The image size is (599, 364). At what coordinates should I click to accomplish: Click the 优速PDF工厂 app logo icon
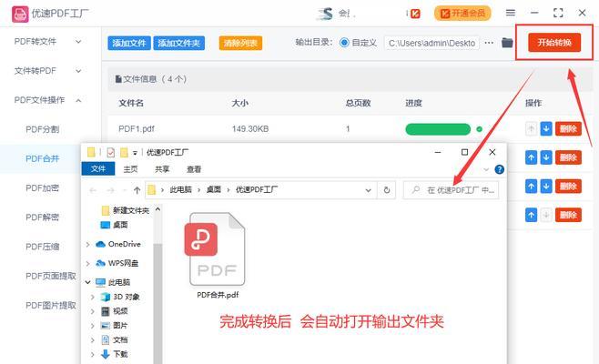(20, 15)
